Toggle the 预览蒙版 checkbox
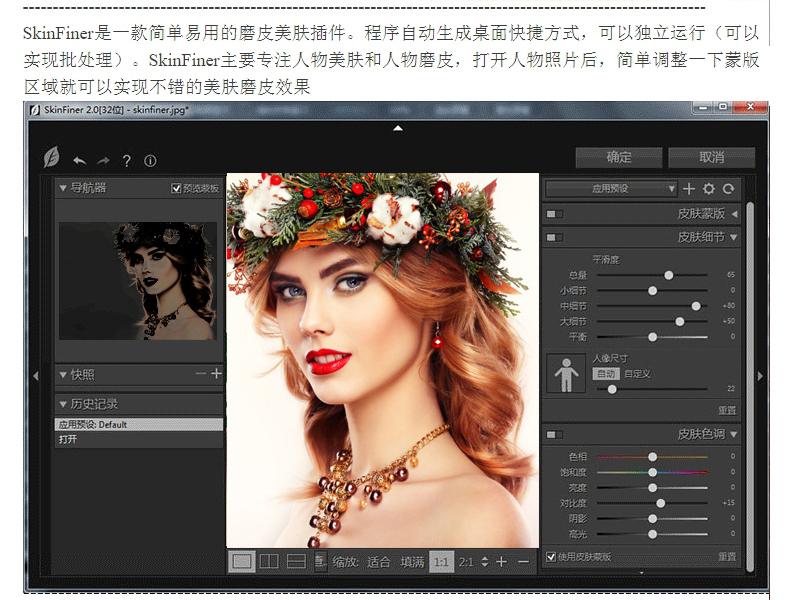The height and width of the screenshot is (600, 790). pos(176,188)
